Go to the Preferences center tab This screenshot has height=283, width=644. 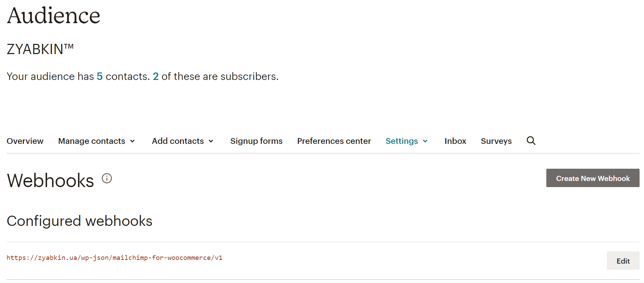(334, 140)
